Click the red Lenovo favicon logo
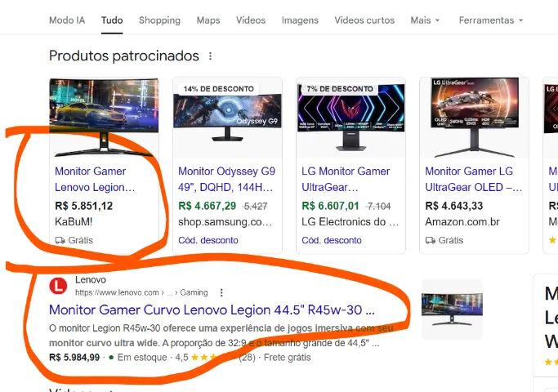This screenshot has height=392, width=558. click(x=58, y=286)
